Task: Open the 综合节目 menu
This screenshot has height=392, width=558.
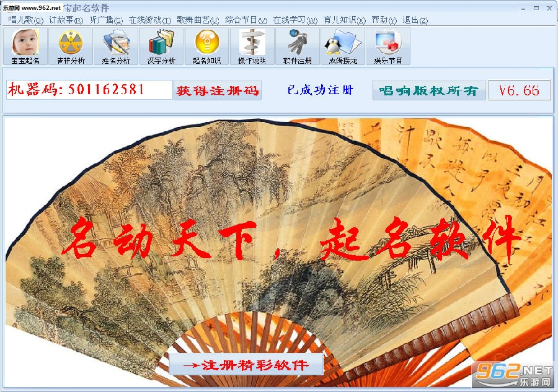Action: (x=246, y=20)
